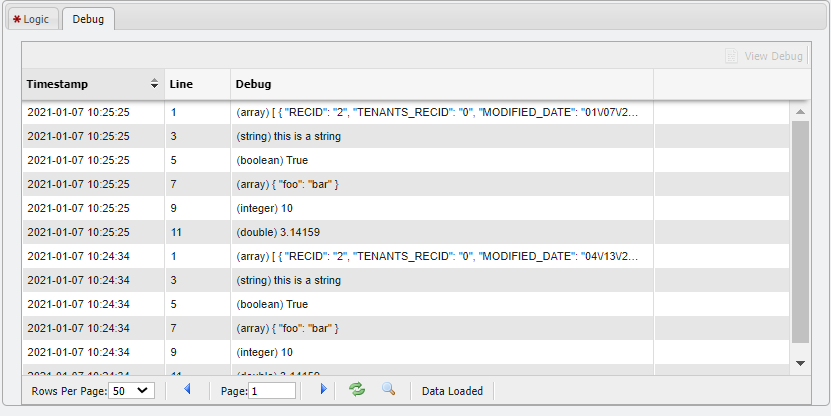
Task: Refresh the debug log with green arrows
Action: pyautogui.click(x=357, y=389)
